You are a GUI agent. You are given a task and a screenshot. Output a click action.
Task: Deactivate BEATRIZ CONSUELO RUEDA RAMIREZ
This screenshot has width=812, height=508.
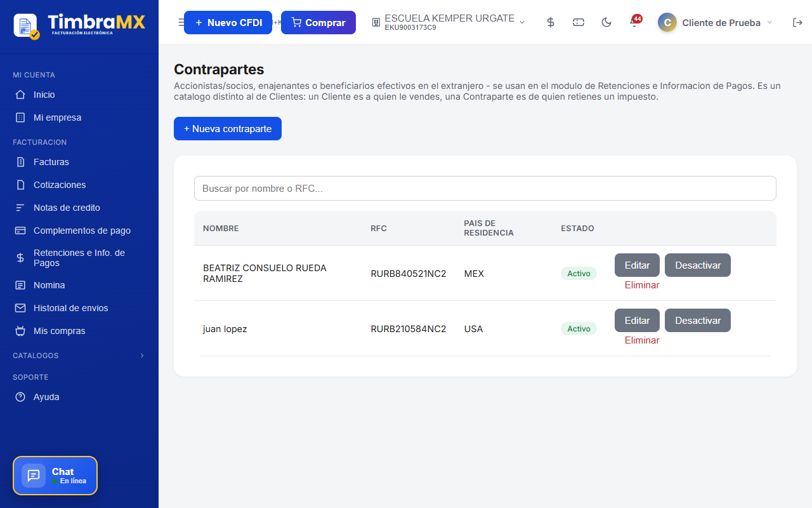698,265
